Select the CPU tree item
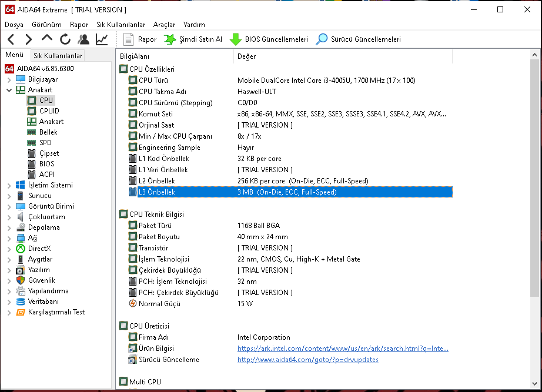Screen dimensions: 542x392 [x=46, y=100]
